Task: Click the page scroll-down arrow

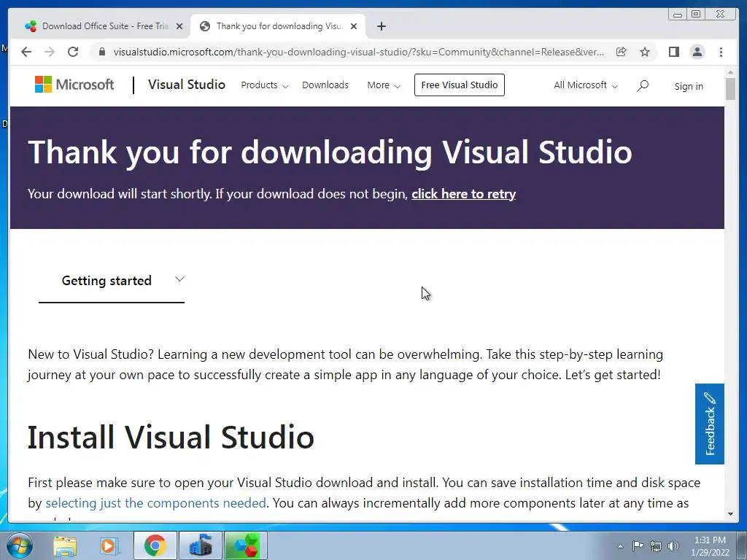Action: click(x=731, y=514)
